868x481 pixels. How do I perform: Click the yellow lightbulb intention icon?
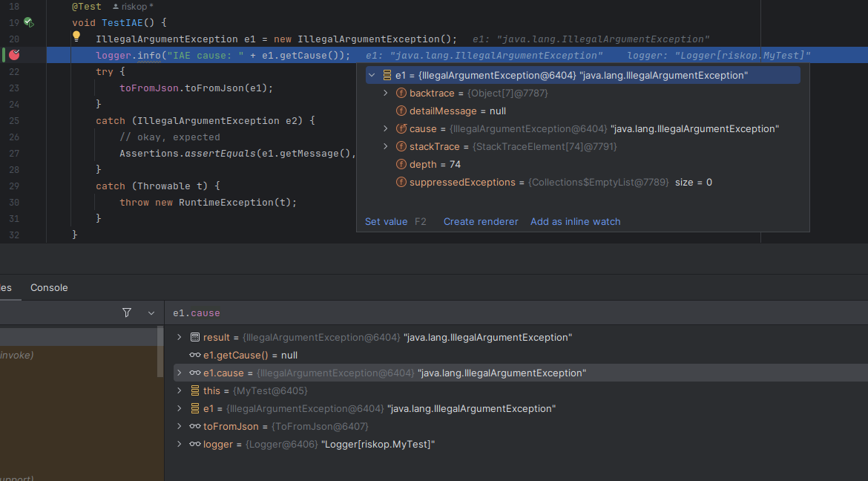tap(76, 36)
